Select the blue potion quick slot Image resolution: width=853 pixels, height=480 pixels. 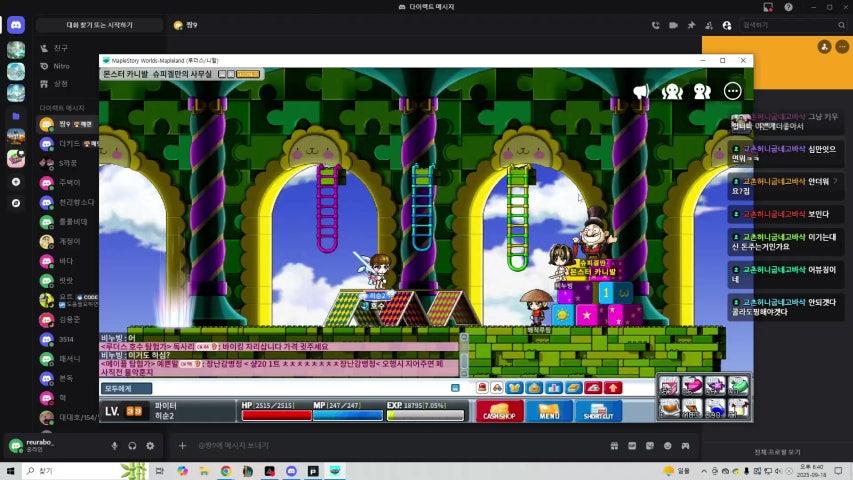tap(715, 408)
